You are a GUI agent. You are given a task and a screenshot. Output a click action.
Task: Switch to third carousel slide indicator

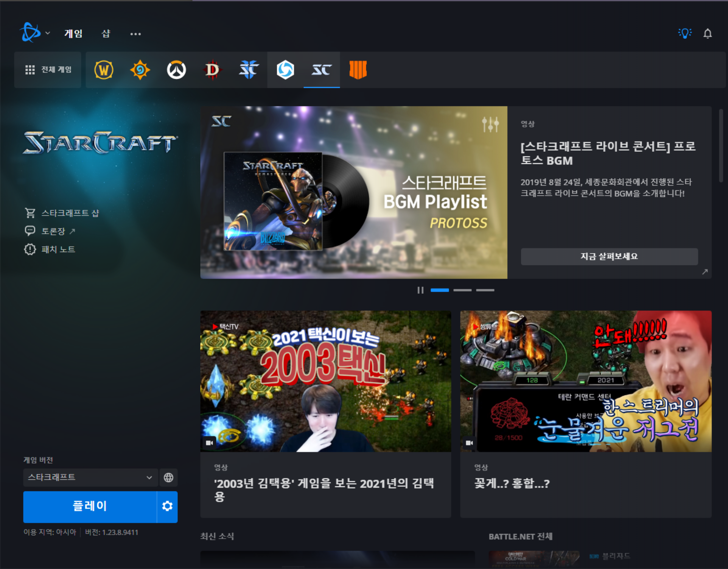(485, 290)
